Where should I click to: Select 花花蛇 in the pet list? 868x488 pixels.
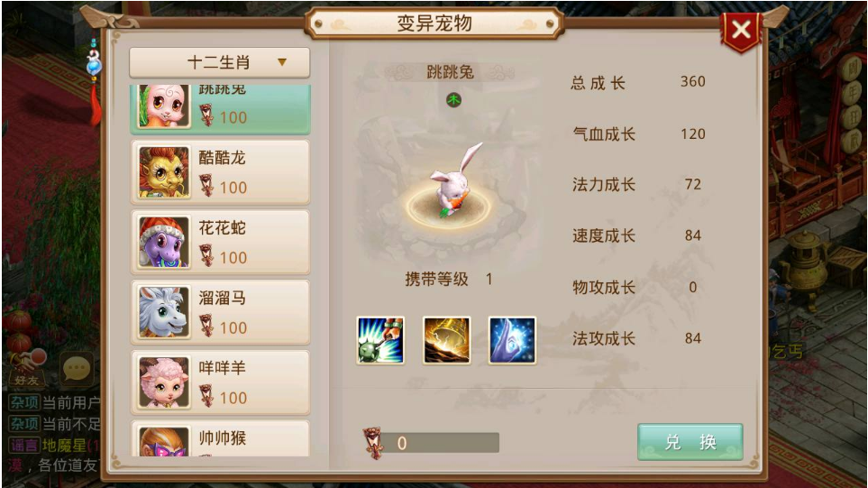[x=220, y=242]
